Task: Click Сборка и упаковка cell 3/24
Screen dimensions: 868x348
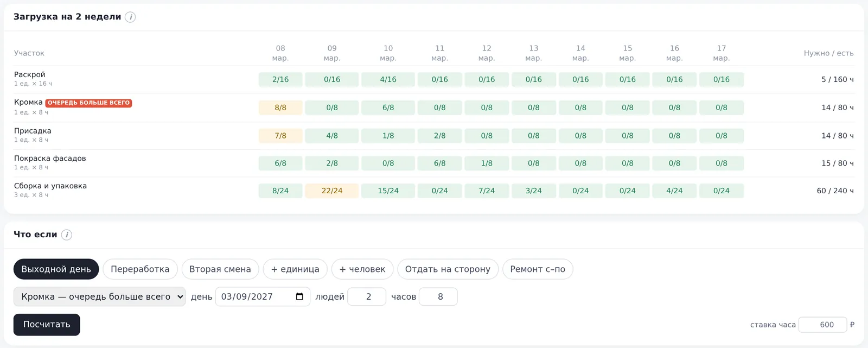Action: coord(534,191)
